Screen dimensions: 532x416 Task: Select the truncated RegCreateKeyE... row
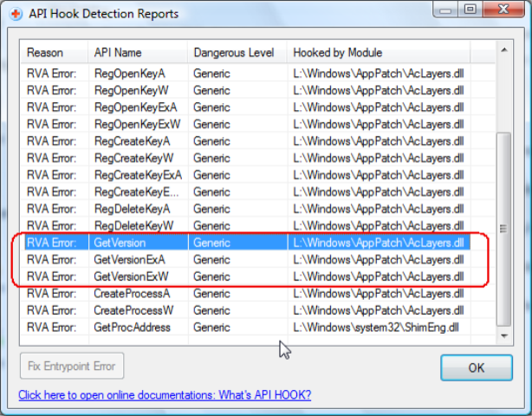[x=246, y=192]
